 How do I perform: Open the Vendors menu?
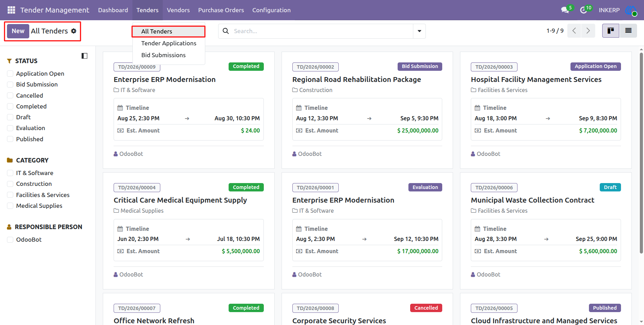point(178,10)
